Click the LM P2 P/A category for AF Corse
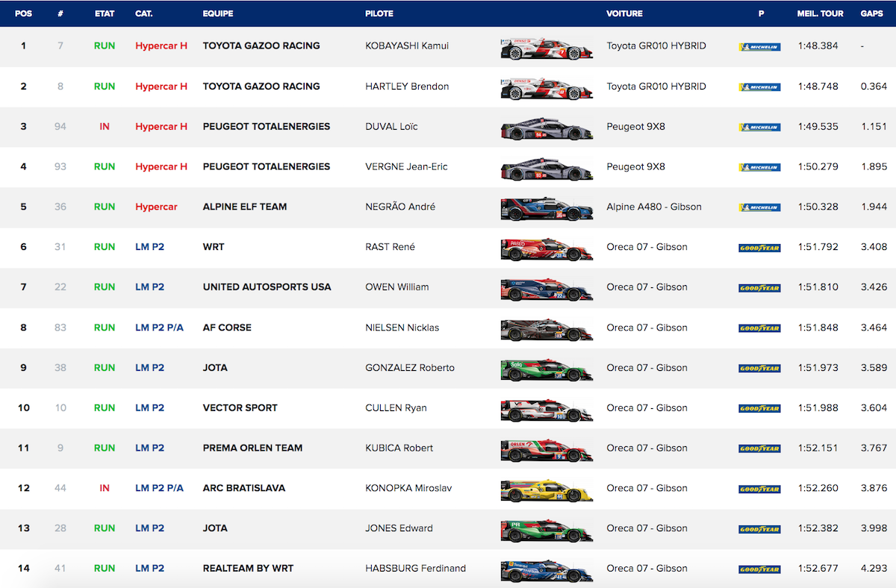 click(x=159, y=328)
